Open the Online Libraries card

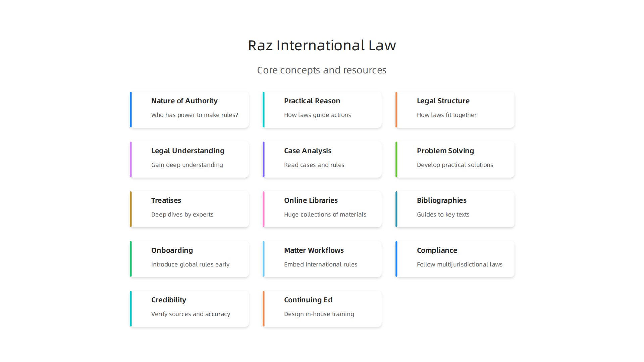[322, 209]
